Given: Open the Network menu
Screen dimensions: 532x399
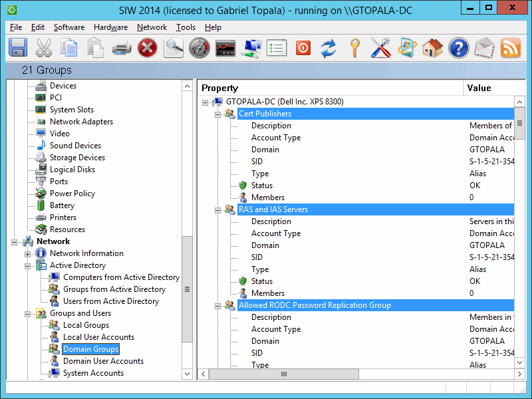Looking at the screenshot, I should [x=152, y=27].
